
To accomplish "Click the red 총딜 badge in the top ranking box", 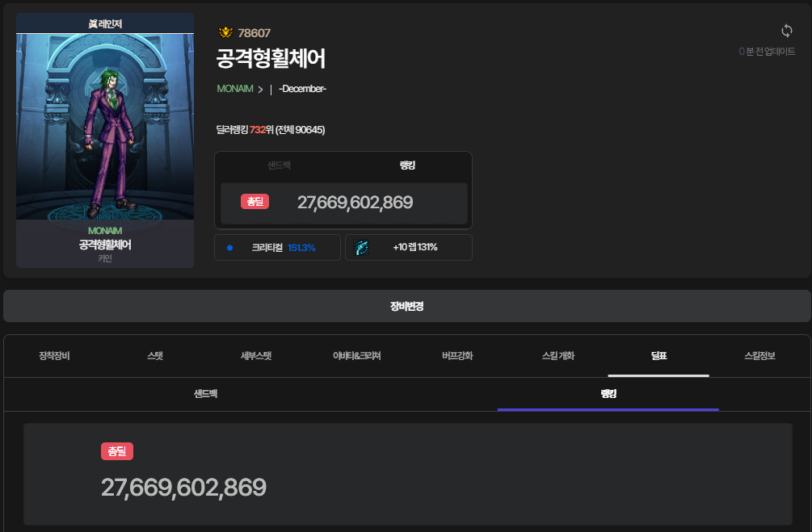I will (255, 202).
